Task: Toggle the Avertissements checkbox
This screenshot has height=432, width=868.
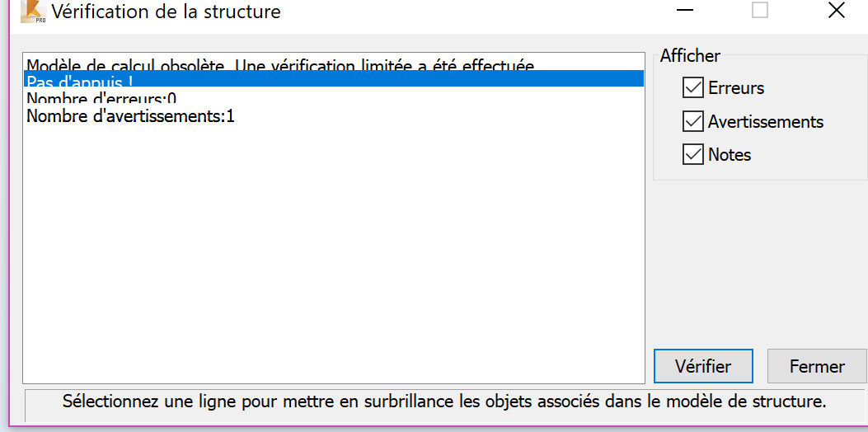Action: click(692, 121)
